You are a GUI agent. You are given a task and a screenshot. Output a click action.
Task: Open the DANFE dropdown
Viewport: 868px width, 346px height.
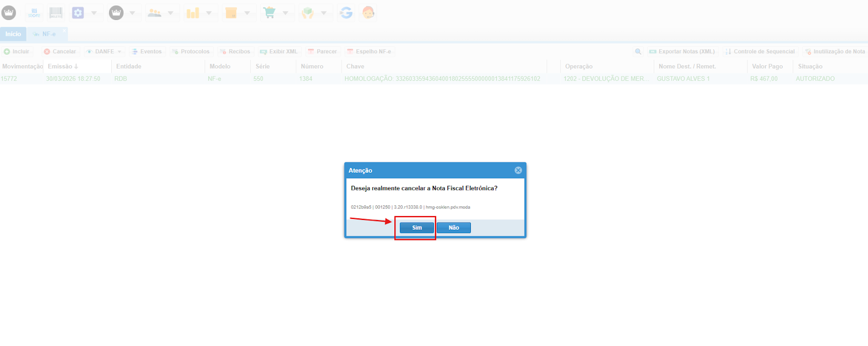(x=104, y=52)
